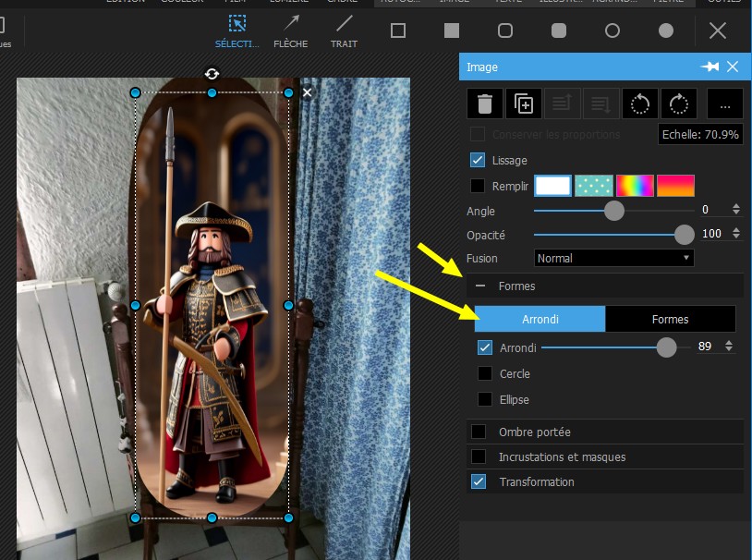Click the top-right selection handle

click(288, 92)
